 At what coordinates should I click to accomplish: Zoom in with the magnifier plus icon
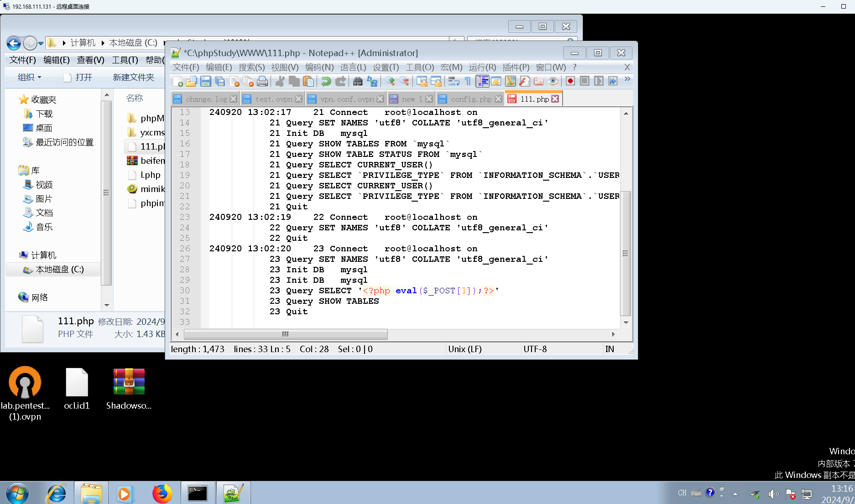point(390,81)
